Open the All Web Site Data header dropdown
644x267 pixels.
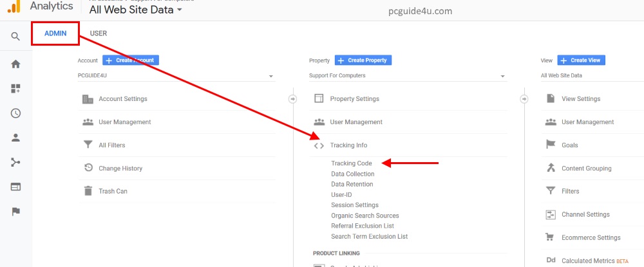[x=136, y=10]
